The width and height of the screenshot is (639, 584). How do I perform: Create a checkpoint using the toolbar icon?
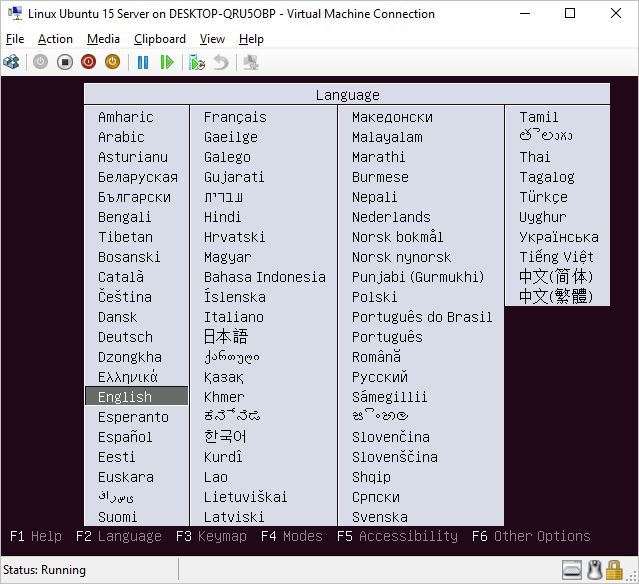click(x=197, y=62)
